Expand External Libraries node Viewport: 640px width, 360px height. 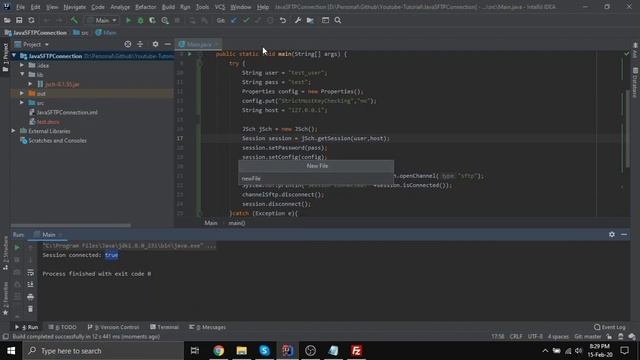[x=13, y=131]
